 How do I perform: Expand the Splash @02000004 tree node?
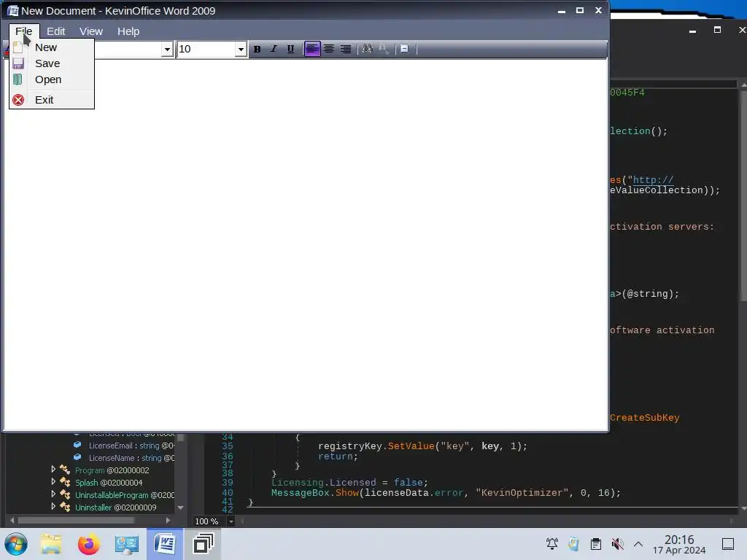coord(53,481)
